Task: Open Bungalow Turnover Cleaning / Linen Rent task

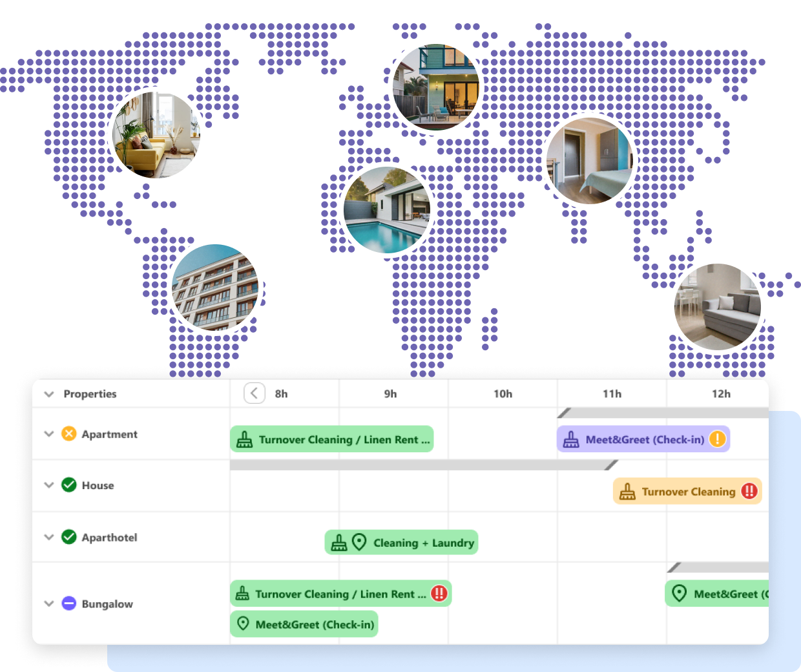Action: click(340, 594)
